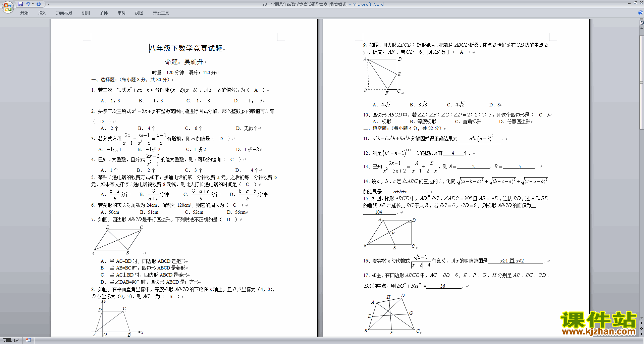Click question 10 option 'C. 直角梯形'

tap(468, 122)
